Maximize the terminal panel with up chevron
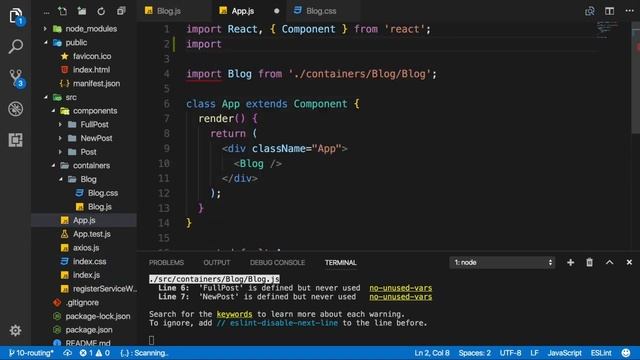 coord(609,262)
